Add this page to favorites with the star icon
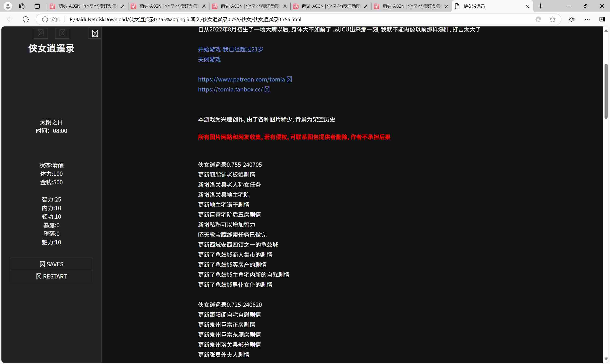This screenshot has width=610, height=364. (x=553, y=19)
